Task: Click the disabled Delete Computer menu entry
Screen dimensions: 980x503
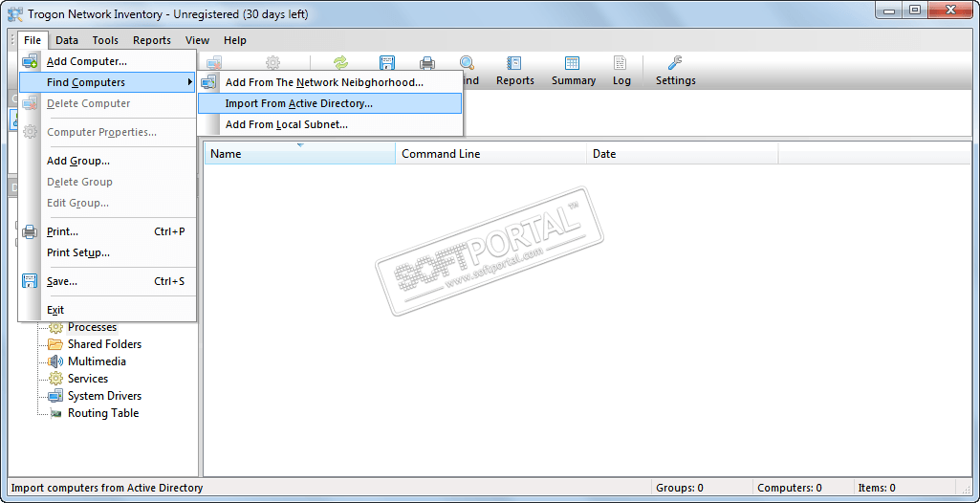Action: pyautogui.click(x=107, y=103)
